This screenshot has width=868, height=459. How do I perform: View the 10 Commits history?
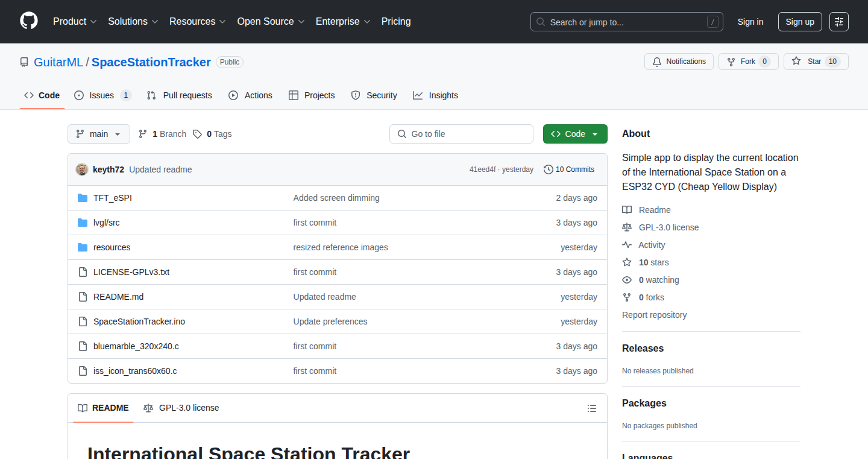coord(569,169)
